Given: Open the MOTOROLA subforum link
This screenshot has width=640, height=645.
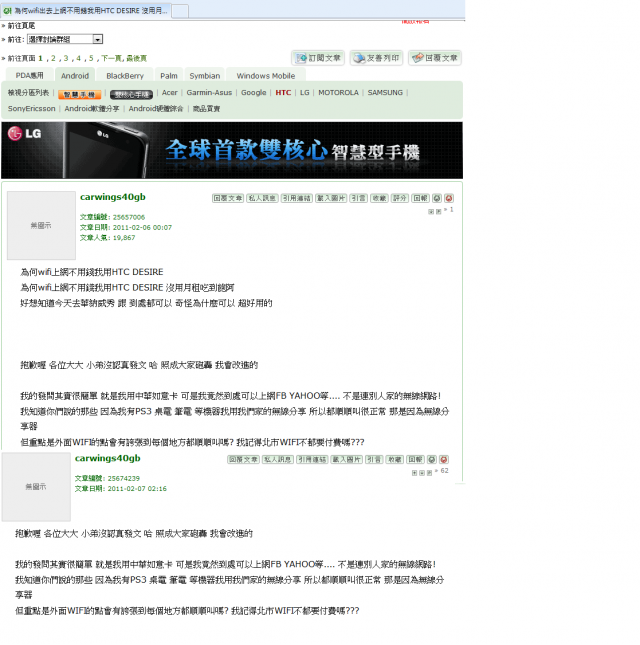Looking at the screenshot, I should [339, 93].
